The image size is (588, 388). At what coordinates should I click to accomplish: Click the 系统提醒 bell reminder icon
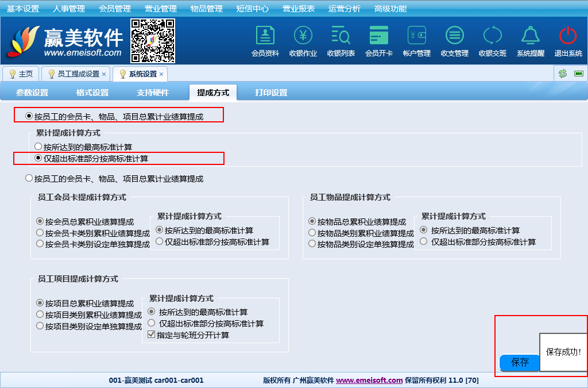point(530,41)
